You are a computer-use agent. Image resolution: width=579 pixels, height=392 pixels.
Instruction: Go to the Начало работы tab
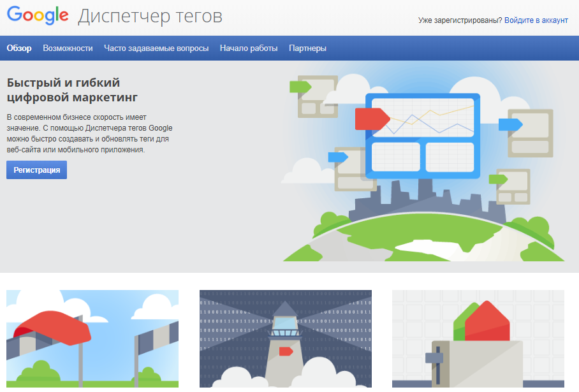coord(249,48)
